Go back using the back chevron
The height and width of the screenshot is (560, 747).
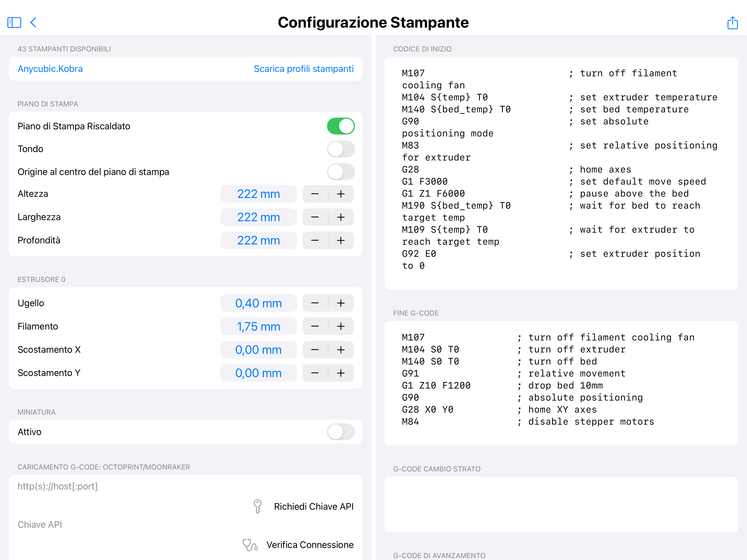(33, 23)
